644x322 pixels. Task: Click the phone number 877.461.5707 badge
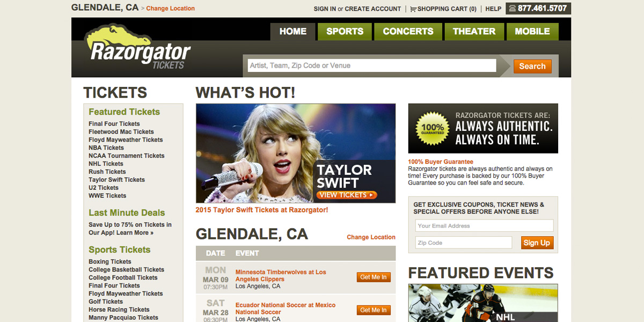point(538,9)
